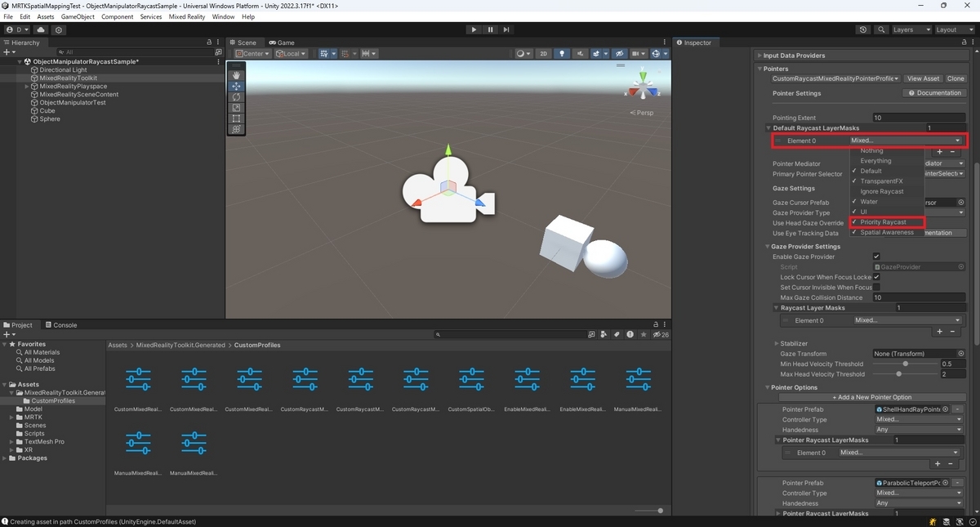Select the Rect tool
The width and height of the screenshot is (980, 527).
click(x=236, y=118)
